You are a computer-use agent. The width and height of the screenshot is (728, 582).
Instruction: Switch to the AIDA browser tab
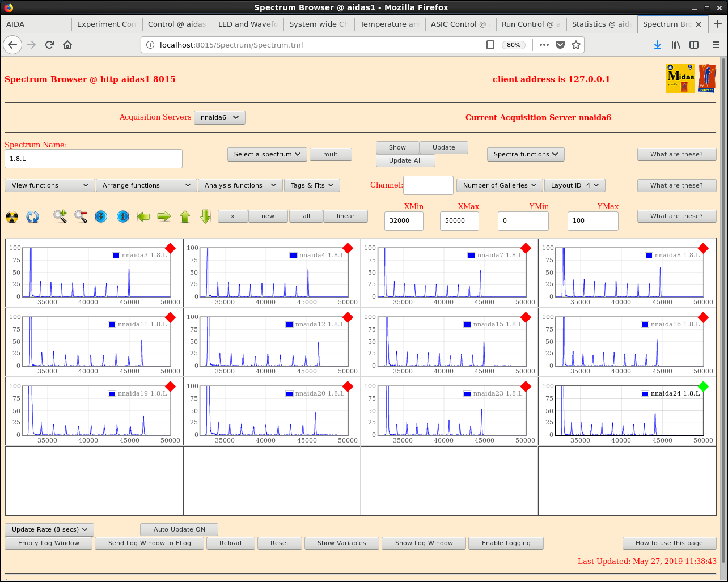36,24
